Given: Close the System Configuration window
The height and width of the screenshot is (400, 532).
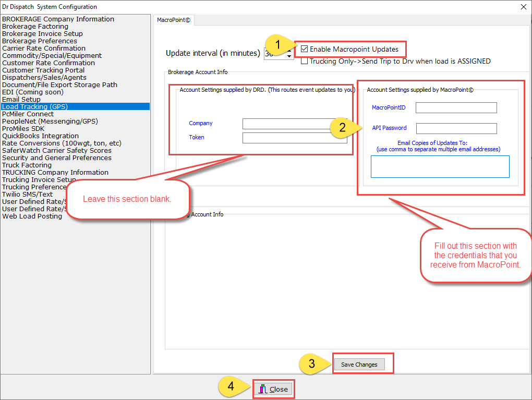Looking at the screenshot, I should (x=524, y=7).
